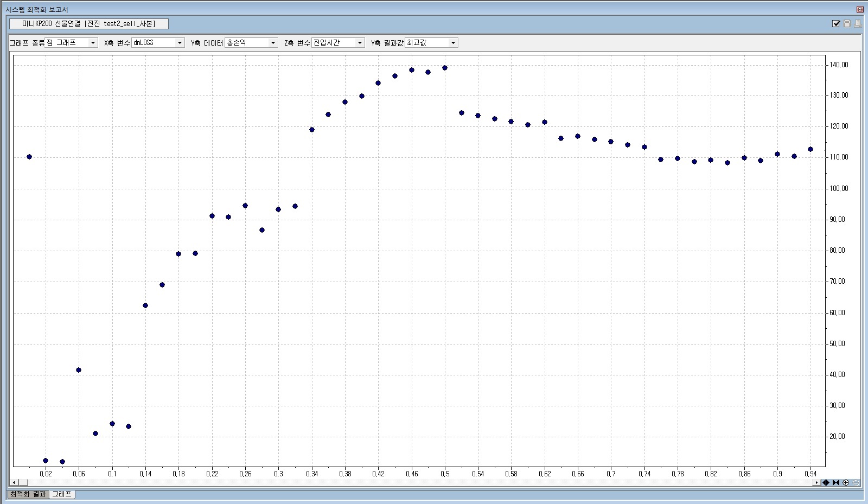Open the Y축 결과값 최고값 dropdown
Viewport: 868px width, 504px height.
pyautogui.click(x=454, y=43)
